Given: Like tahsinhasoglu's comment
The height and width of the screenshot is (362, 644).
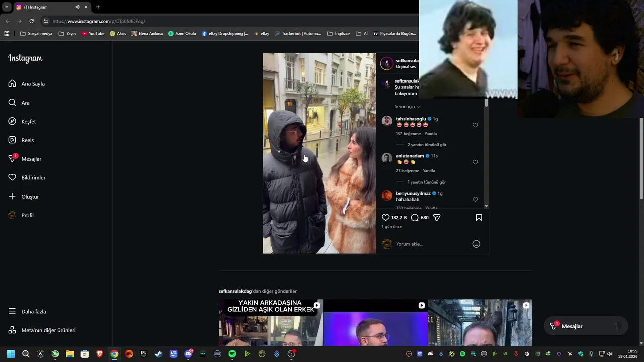Looking at the screenshot, I should pos(475,125).
